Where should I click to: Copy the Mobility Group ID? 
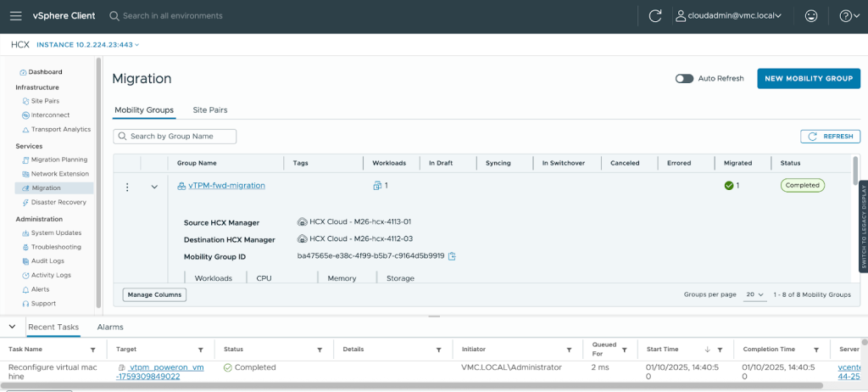point(453,256)
